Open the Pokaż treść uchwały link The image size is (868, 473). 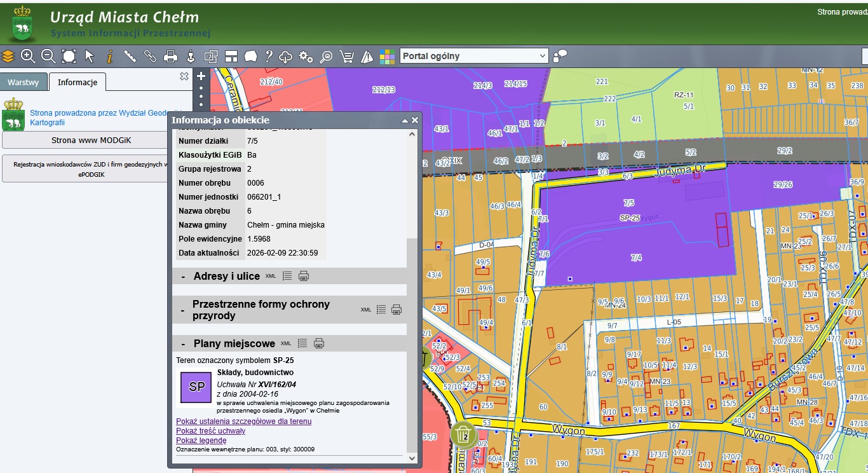[210, 431]
